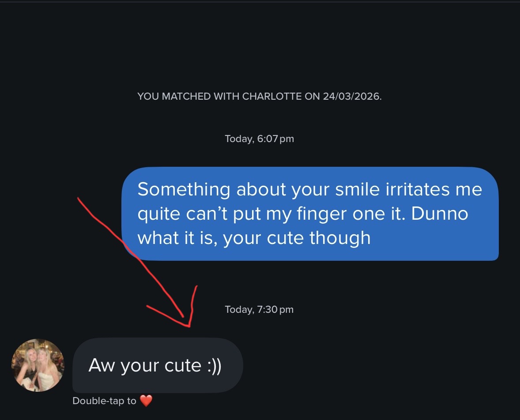
Task: Tap the red heart icon
Action: coord(146,401)
